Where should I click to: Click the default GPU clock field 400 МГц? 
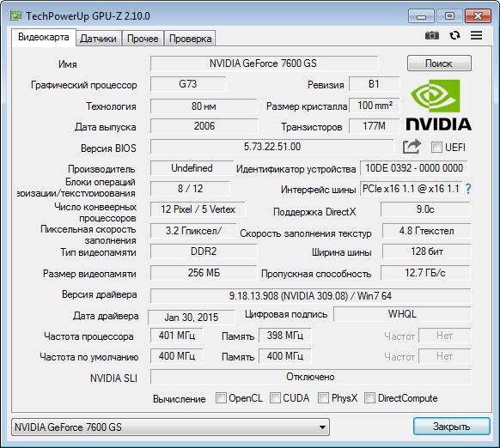click(177, 356)
